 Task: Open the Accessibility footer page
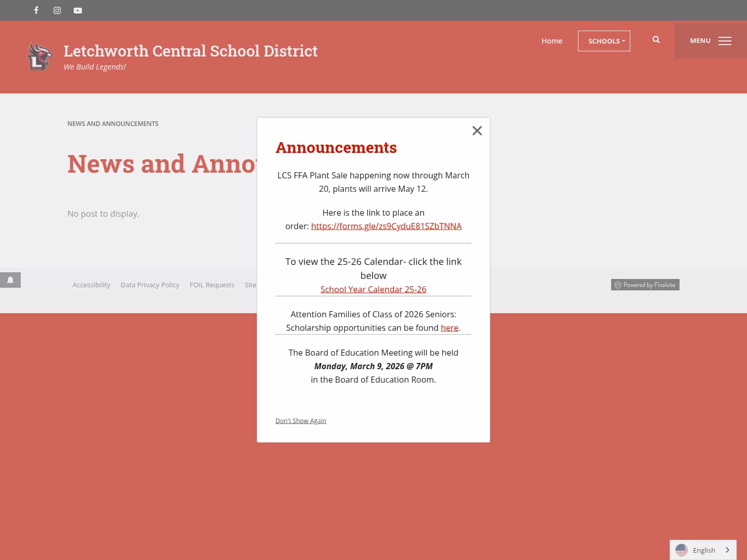(x=91, y=285)
